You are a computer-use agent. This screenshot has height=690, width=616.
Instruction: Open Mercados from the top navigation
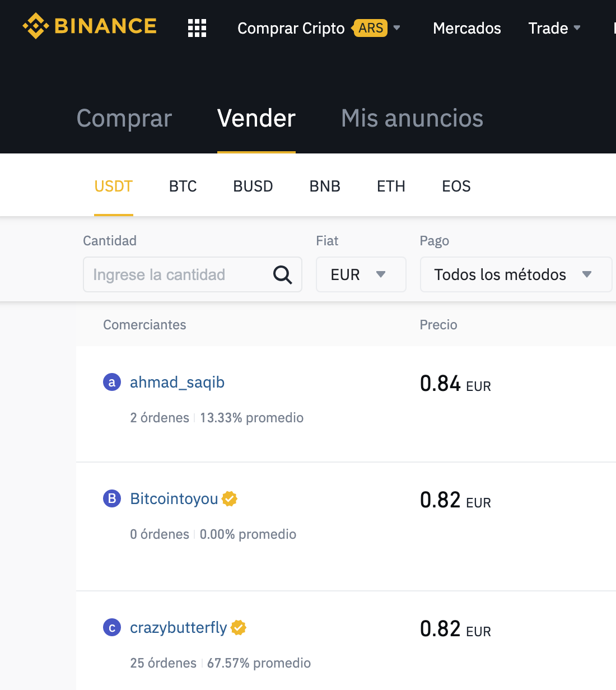[x=466, y=28]
